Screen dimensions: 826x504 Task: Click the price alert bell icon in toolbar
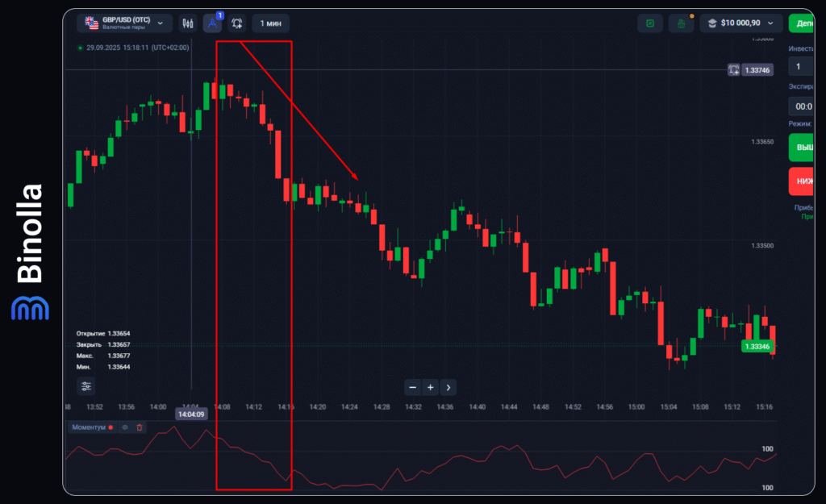[237, 23]
